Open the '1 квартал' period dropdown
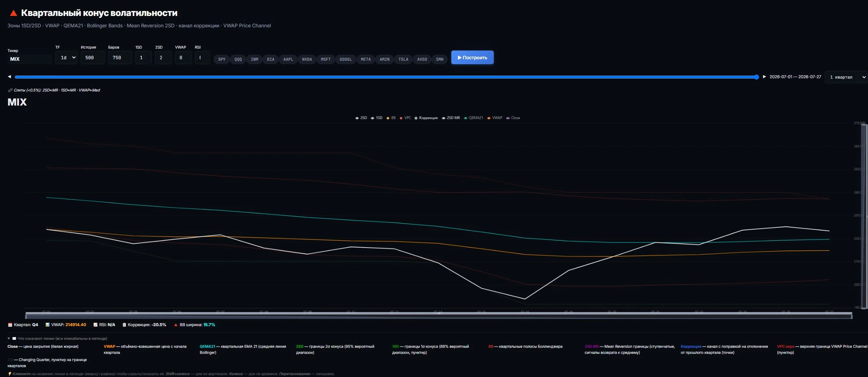Image resolution: width=868 pixels, height=377 pixels. 846,77
